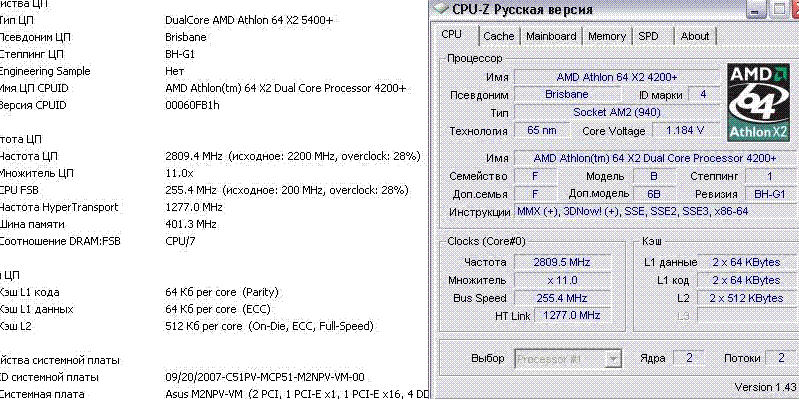Image resolution: width=799 pixels, height=402 pixels.
Task: Open the Cache tab
Action: [x=498, y=36]
